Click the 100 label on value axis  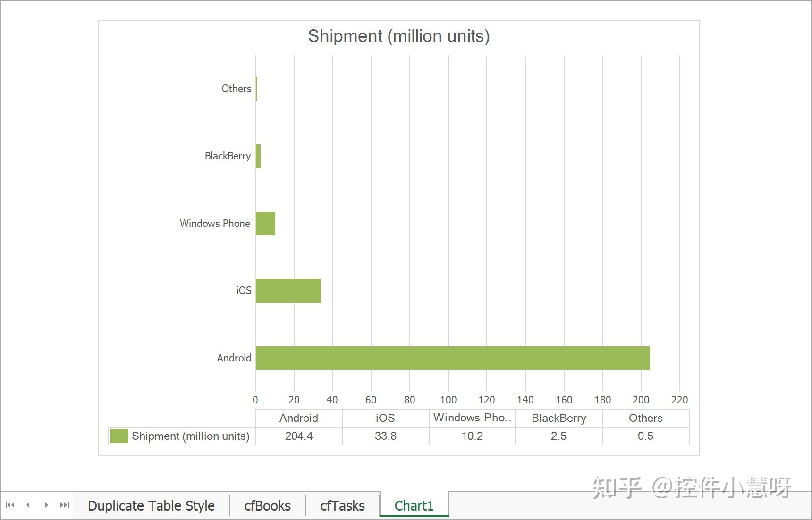click(x=448, y=400)
